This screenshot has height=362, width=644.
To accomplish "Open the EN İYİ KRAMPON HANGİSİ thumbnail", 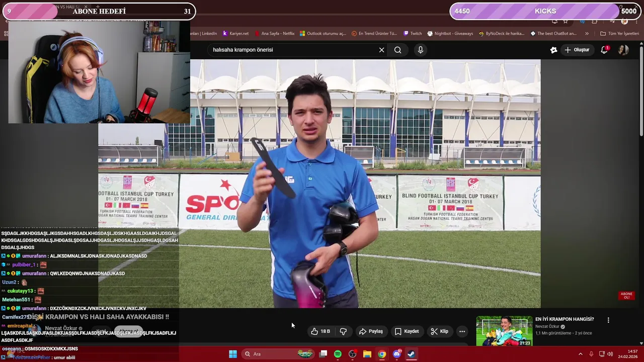I will [x=504, y=331].
